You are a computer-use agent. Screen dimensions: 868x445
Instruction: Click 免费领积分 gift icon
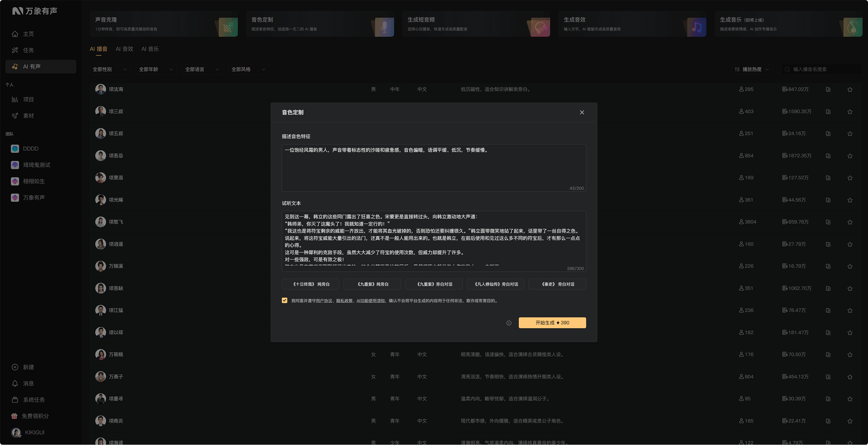click(14, 416)
